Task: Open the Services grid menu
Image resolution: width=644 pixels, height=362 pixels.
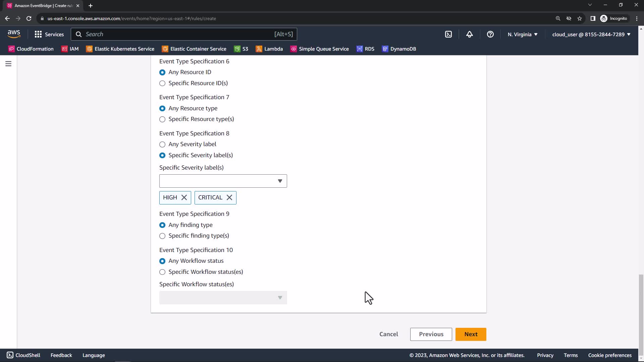Action: click(49, 34)
